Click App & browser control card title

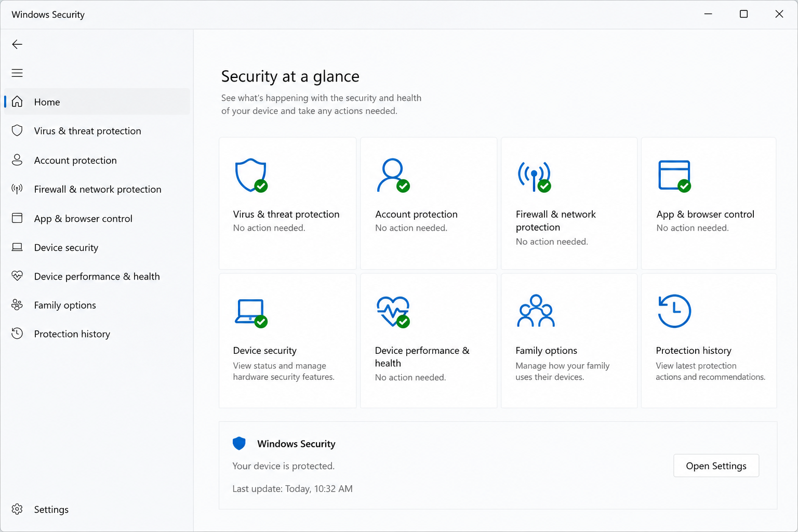click(x=705, y=214)
